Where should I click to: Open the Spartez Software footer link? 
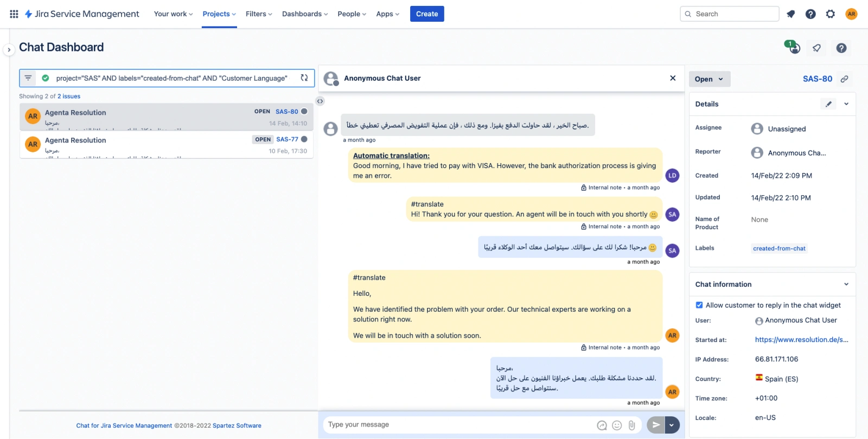click(x=237, y=426)
